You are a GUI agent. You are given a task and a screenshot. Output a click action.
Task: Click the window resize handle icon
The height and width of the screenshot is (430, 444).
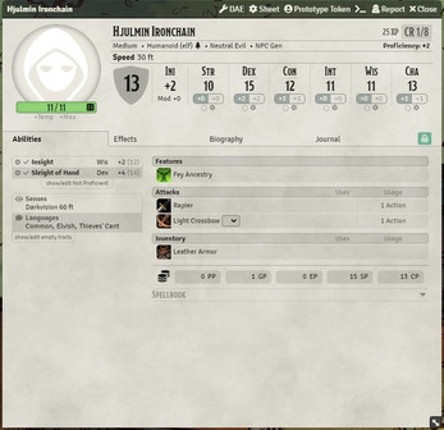435,422
